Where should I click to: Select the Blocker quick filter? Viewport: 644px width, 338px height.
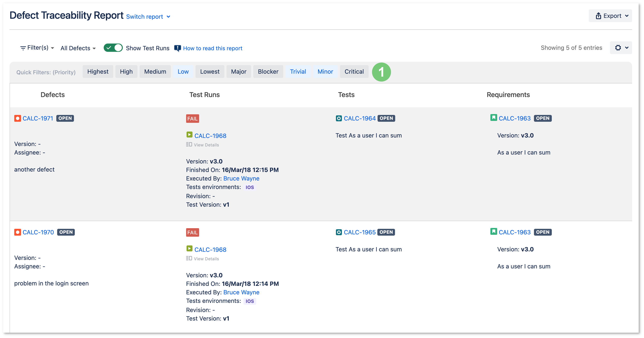coord(268,72)
